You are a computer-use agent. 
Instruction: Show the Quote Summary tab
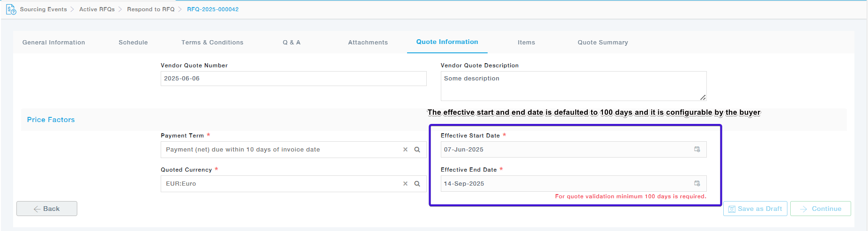(602, 43)
